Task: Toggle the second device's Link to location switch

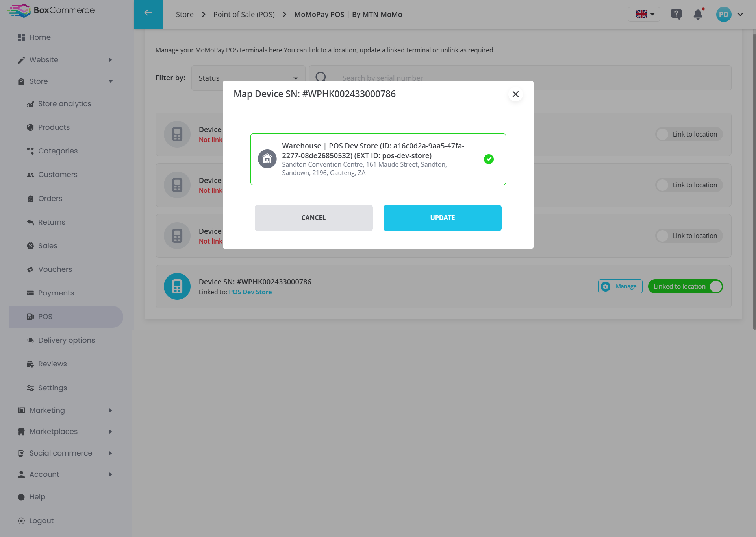Action: 689,185
